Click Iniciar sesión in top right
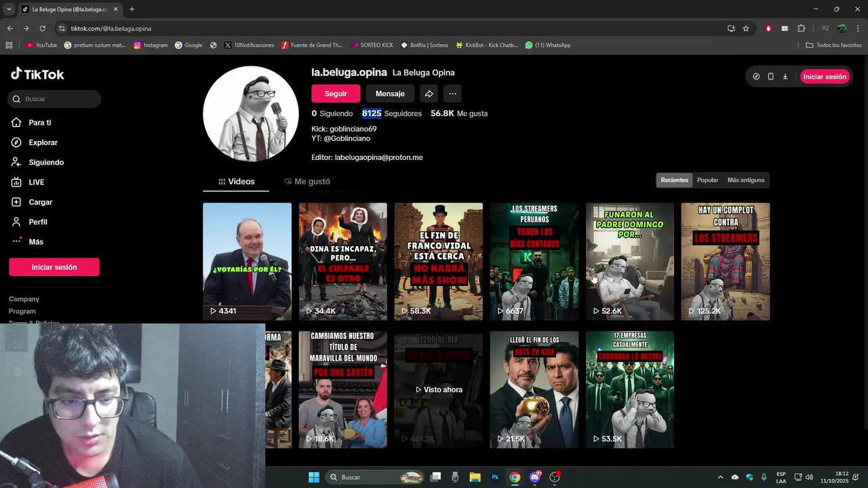Screen dimensions: 868x488 (x=825, y=77)
